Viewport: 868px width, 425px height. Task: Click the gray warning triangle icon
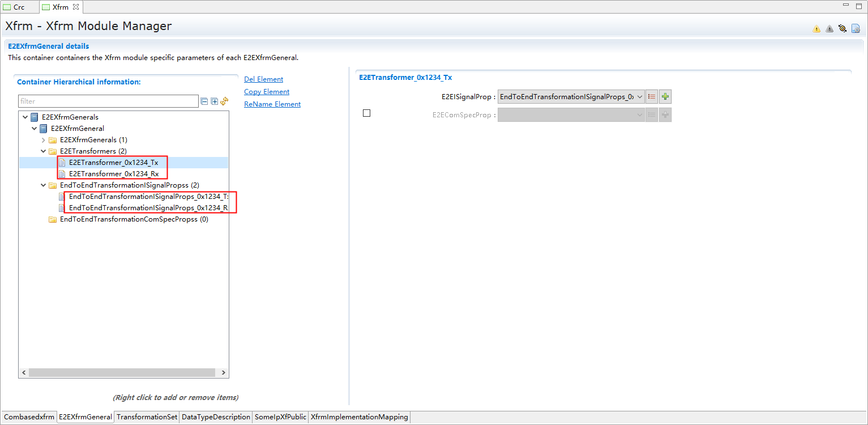[x=829, y=29]
